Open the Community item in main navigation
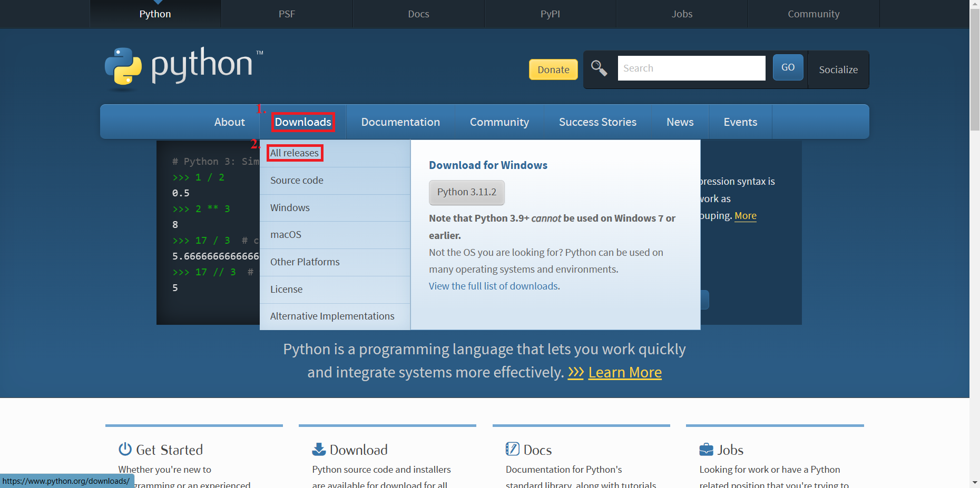Image resolution: width=980 pixels, height=488 pixels. [x=499, y=122]
